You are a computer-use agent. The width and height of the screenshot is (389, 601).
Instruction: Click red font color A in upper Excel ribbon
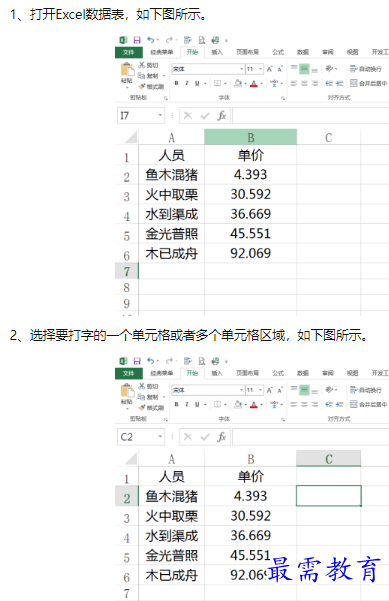(x=254, y=83)
